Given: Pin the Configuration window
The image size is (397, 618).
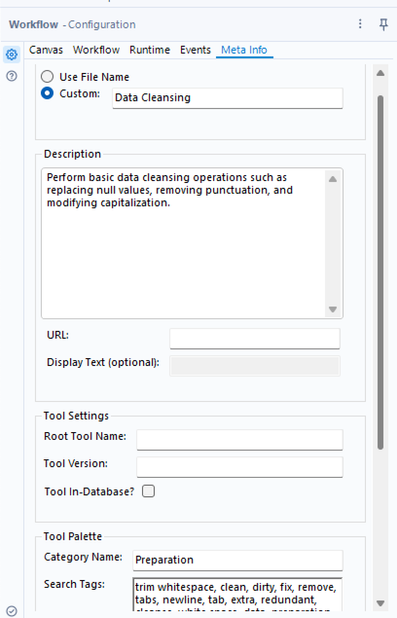Looking at the screenshot, I should click(383, 24).
